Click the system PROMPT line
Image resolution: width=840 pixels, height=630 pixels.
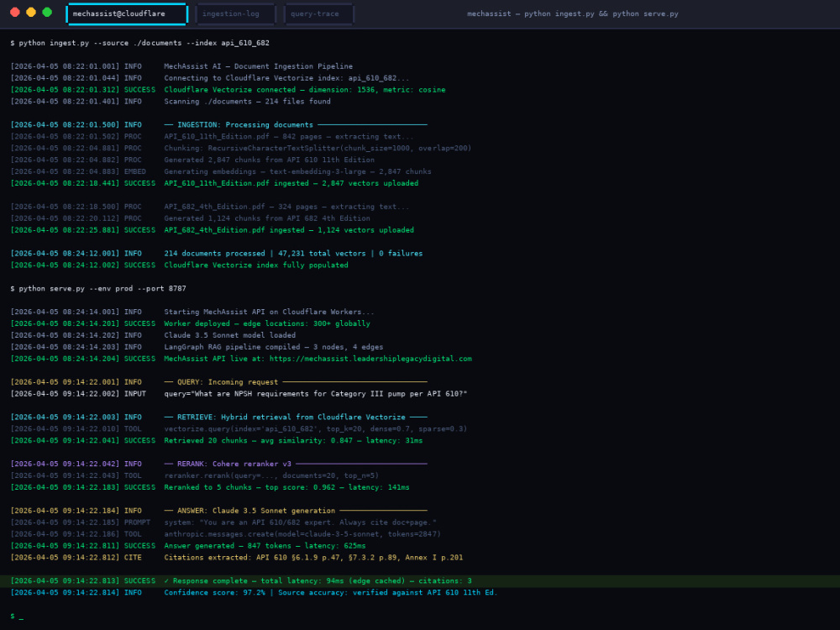click(224, 522)
